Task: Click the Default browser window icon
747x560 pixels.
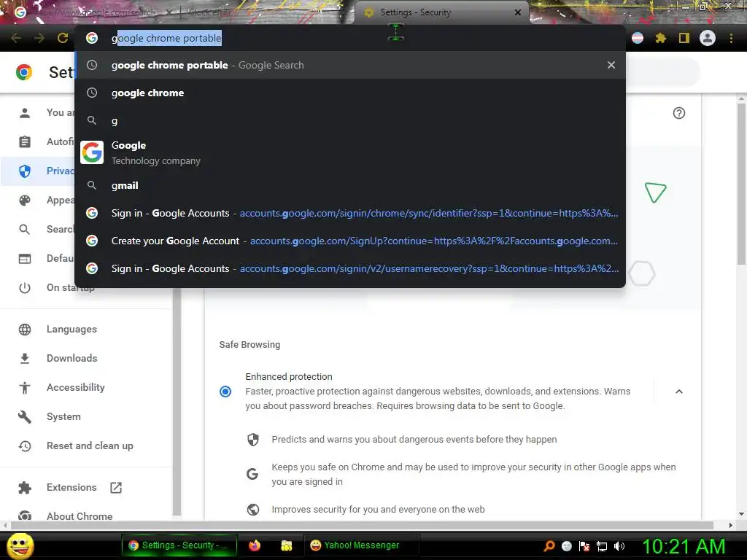Action: pyautogui.click(x=25, y=259)
